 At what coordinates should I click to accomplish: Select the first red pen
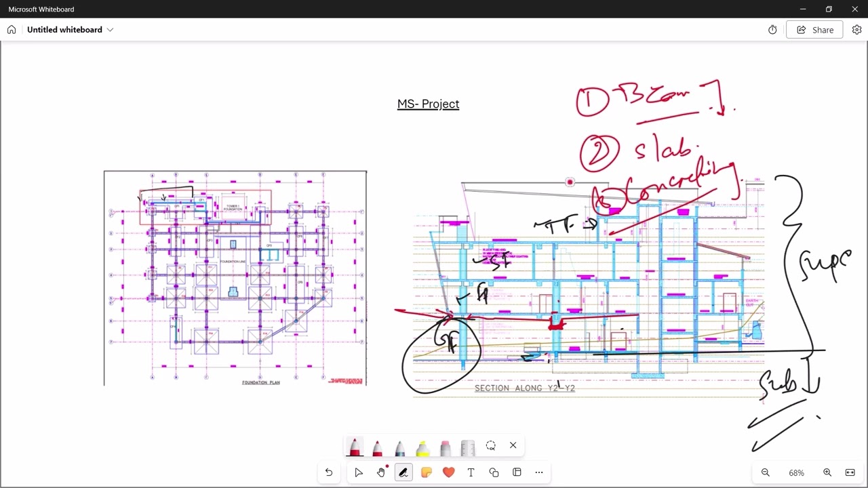tap(355, 447)
